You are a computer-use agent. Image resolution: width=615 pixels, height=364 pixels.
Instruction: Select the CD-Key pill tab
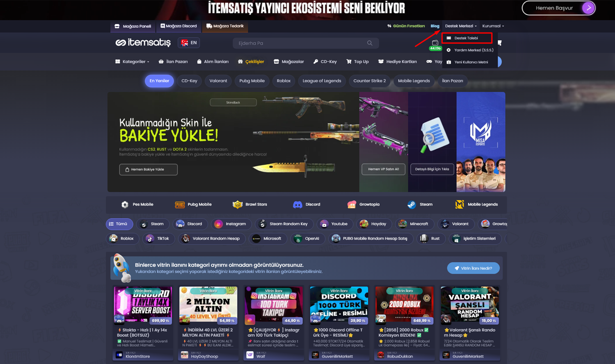(190, 81)
